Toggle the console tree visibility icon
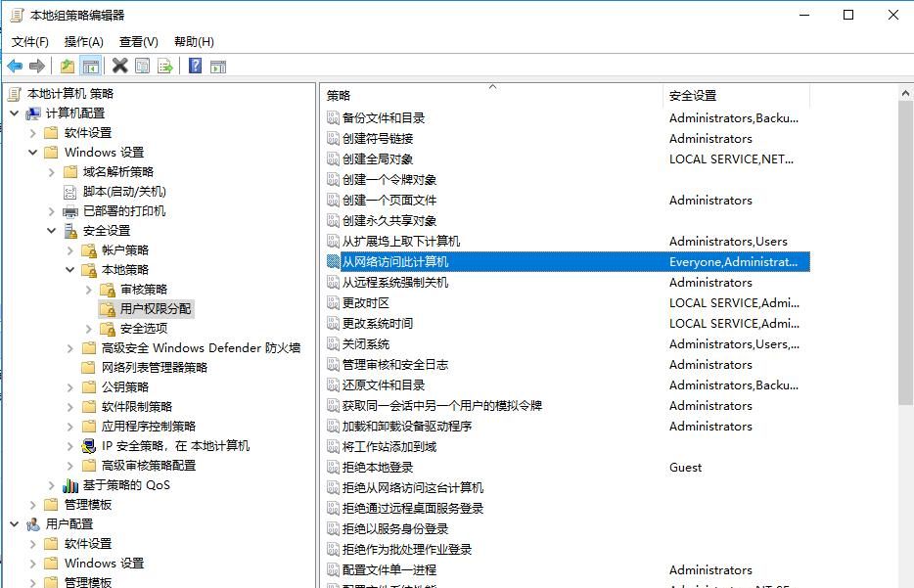Screen dimensions: 914x588 coord(91,66)
